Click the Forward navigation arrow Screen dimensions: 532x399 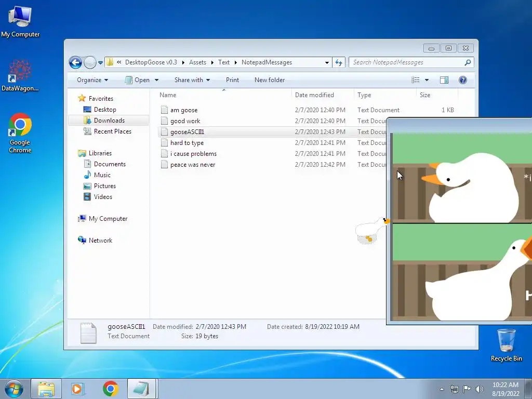89,62
